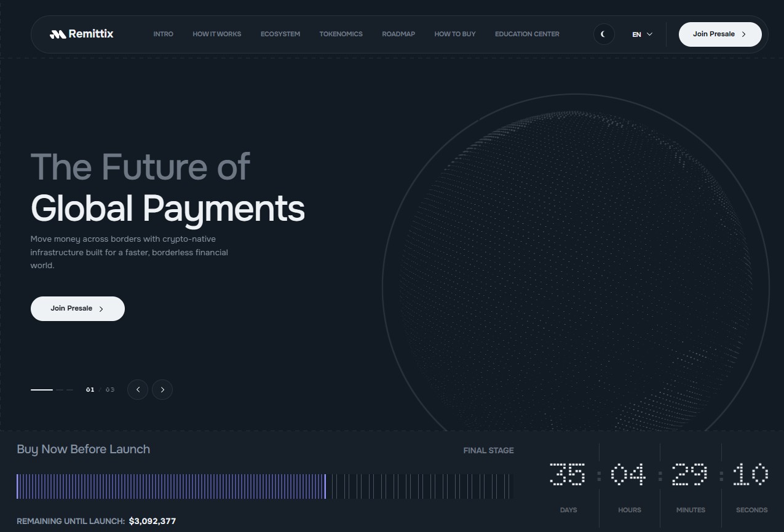Image resolution: width=784 pixels, height=532 pixels.
Task: Click the header Join Presale button
Action: coord(720,34)
